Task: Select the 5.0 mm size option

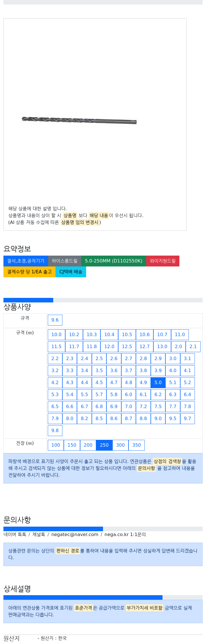Action: (158, 382)
